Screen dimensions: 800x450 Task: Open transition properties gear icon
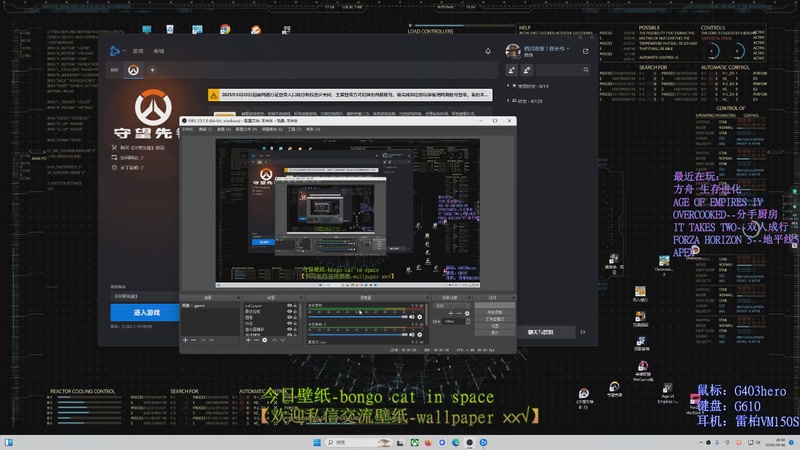click(467, 314)
